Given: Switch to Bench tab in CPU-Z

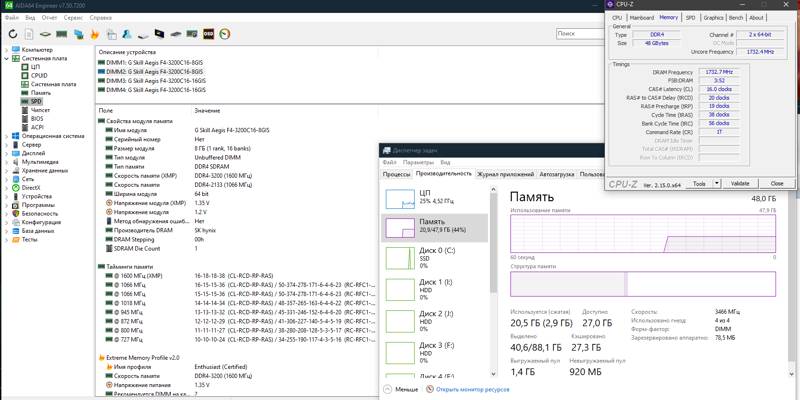Looking at the screenshot, I should click(736, 17).
